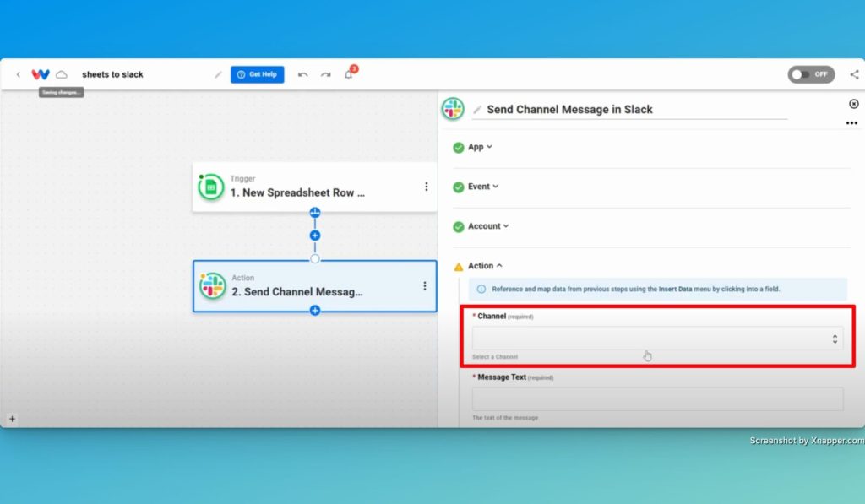This screenshot has height=504, width=865.
Task: Add a path below the trigger
Action: click(x=315, y=213)
